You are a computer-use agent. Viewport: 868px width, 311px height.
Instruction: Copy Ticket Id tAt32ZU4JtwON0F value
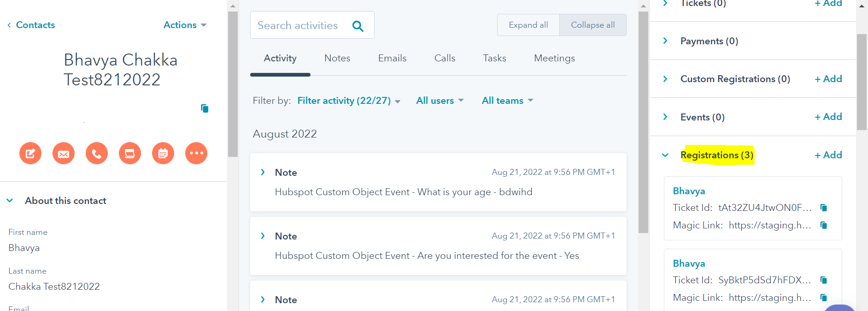824,208
